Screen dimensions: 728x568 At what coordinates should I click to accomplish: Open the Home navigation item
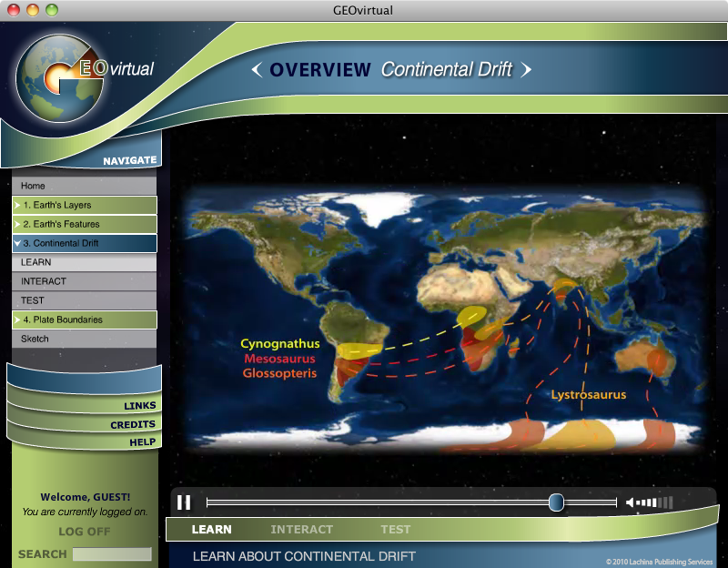[x=84, y=186]
